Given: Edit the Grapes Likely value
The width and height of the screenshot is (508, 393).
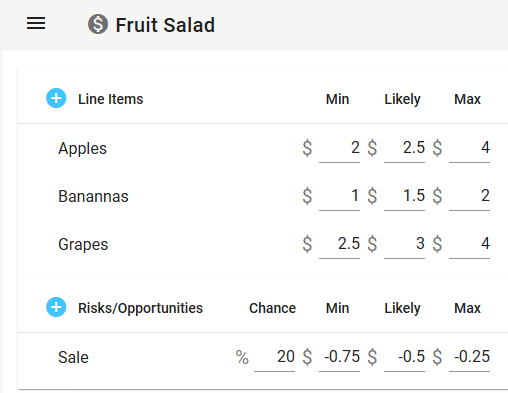Looking at the screenshot, I should [x=404, y=244].
